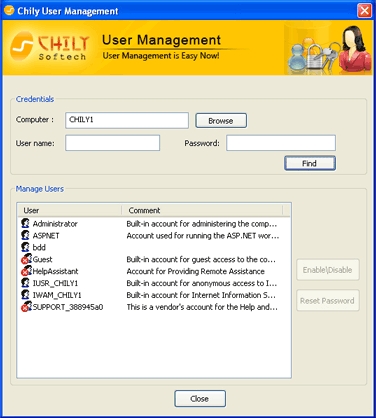
Task: Select the IWAM_CHILY1 user name
Action: (57, 295)
